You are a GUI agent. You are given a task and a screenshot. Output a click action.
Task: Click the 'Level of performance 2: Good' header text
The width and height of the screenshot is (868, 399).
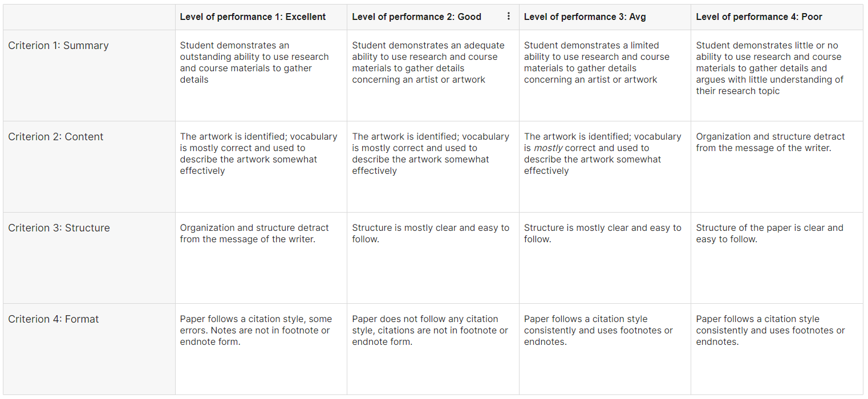point(416,17)
